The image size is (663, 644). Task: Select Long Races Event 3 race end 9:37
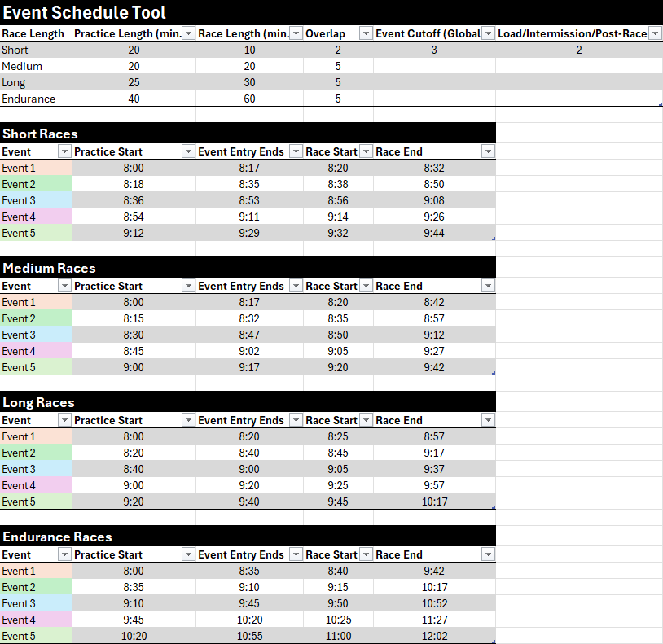(434, 469)
